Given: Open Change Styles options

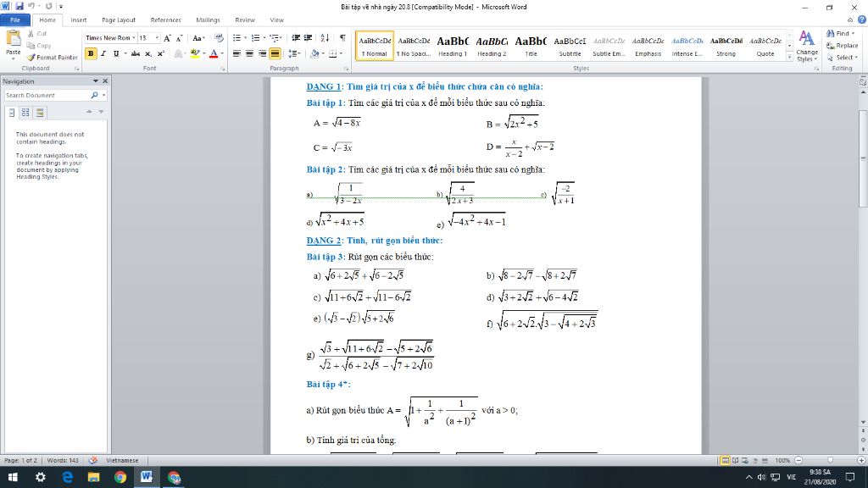Looking at the screenshot, I should click(x=807, y=47).
